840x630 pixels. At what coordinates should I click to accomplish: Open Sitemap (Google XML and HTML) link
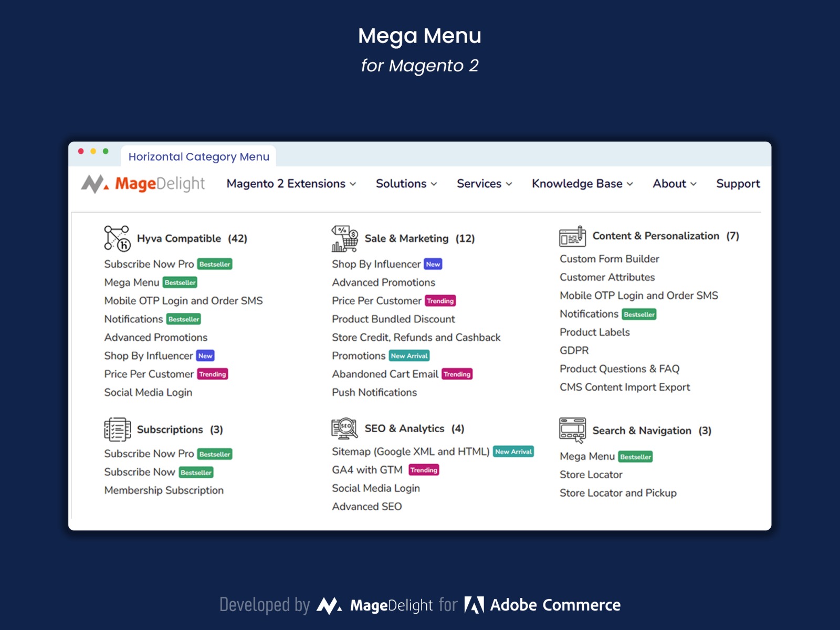click(x=411, y=451)
